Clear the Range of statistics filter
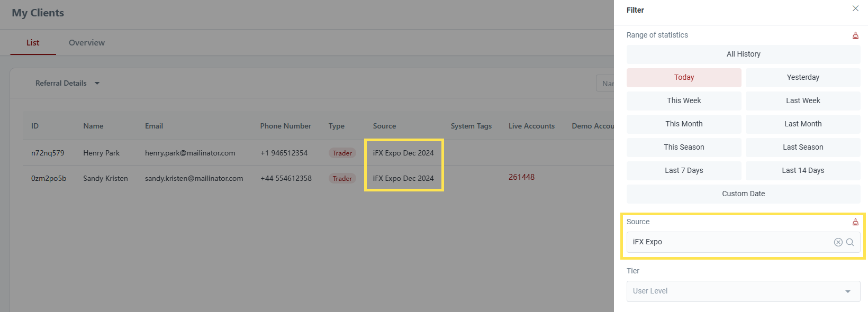868x312 pixels. pos(855,35)
